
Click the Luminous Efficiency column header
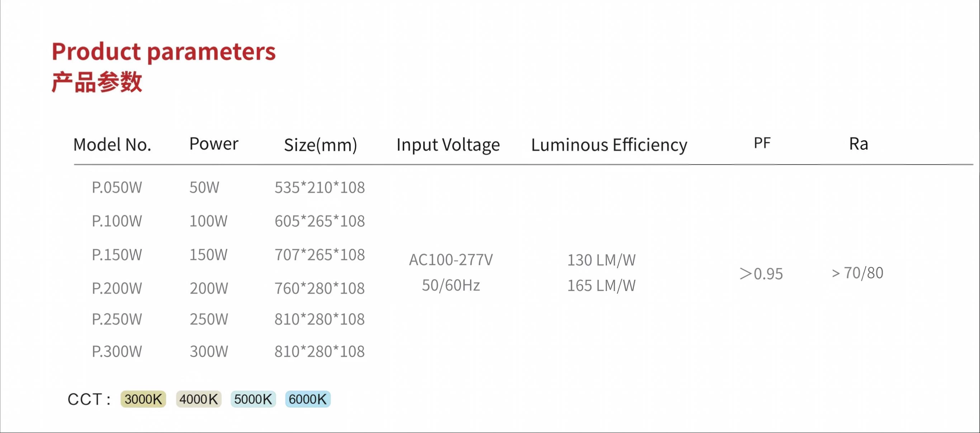(x=609, y=145)
